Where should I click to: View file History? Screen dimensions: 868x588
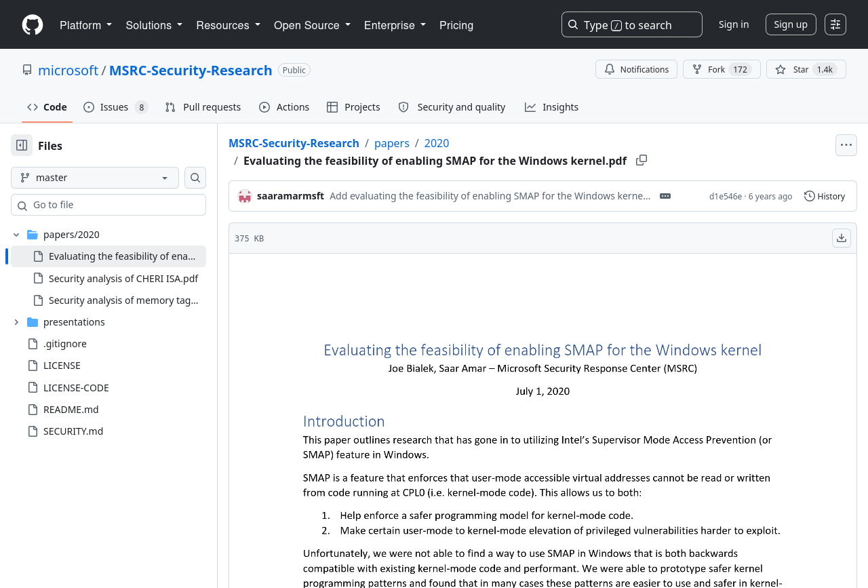825,196
